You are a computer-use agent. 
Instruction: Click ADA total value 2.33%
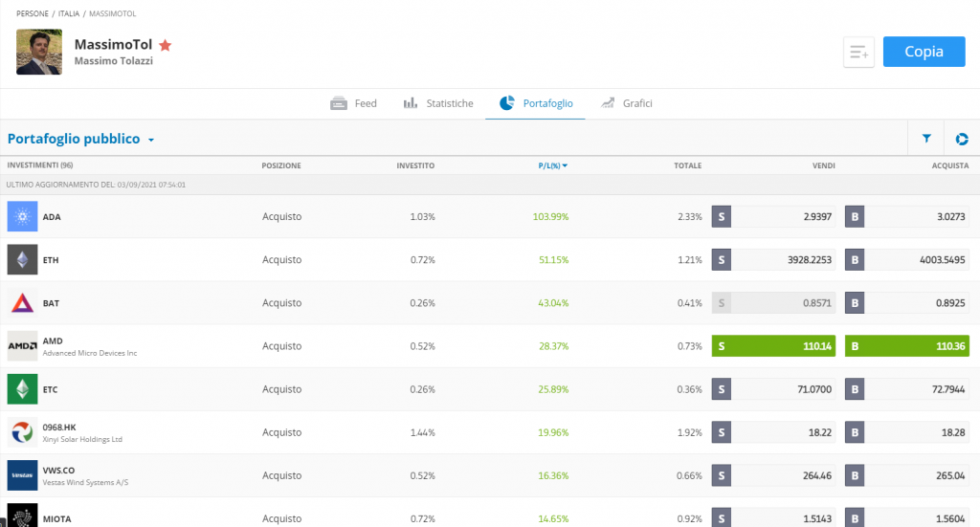[690, 217]
